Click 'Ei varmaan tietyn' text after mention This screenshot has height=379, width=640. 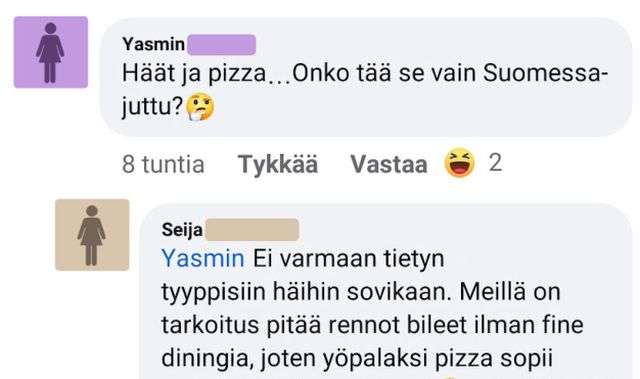point(349,259)
